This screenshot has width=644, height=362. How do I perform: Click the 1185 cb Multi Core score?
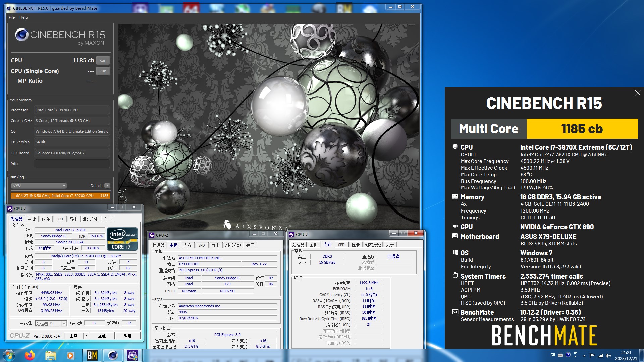click(582, 129)
